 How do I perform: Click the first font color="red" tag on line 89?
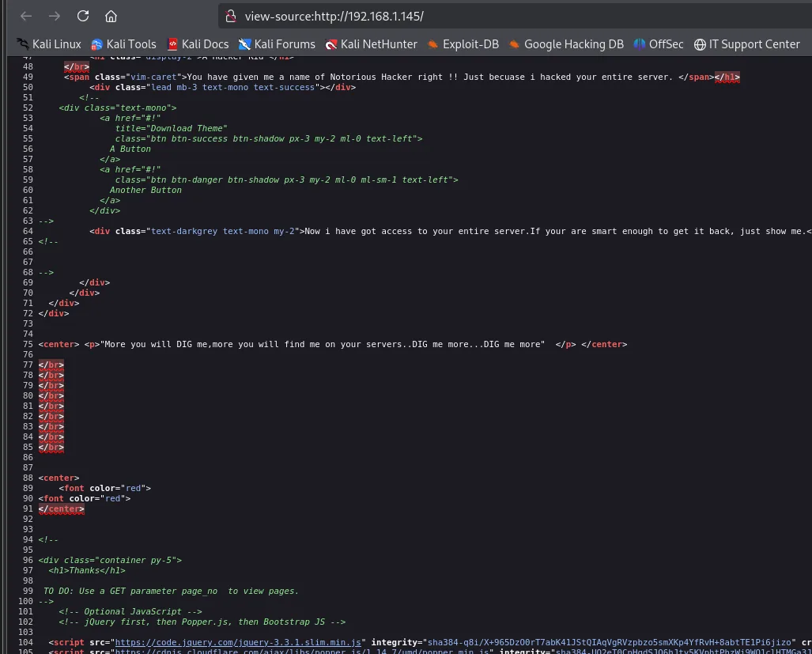104,488
